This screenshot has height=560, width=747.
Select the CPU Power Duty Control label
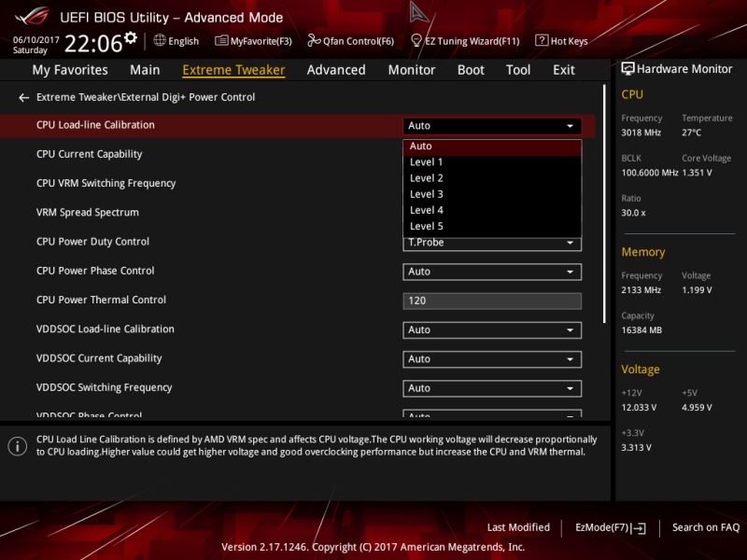coord(92,242)
